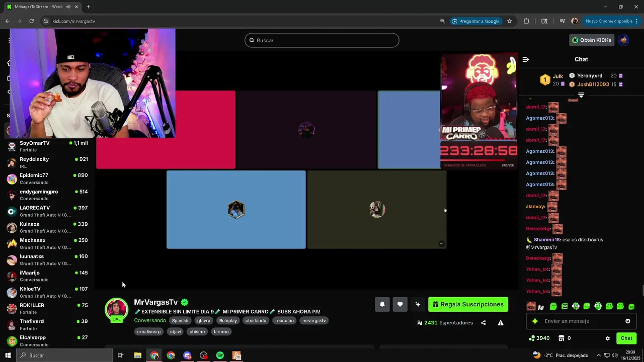Screen dimensions: 644x362
Task: Open emoji picker in message box
Action: 627,321
